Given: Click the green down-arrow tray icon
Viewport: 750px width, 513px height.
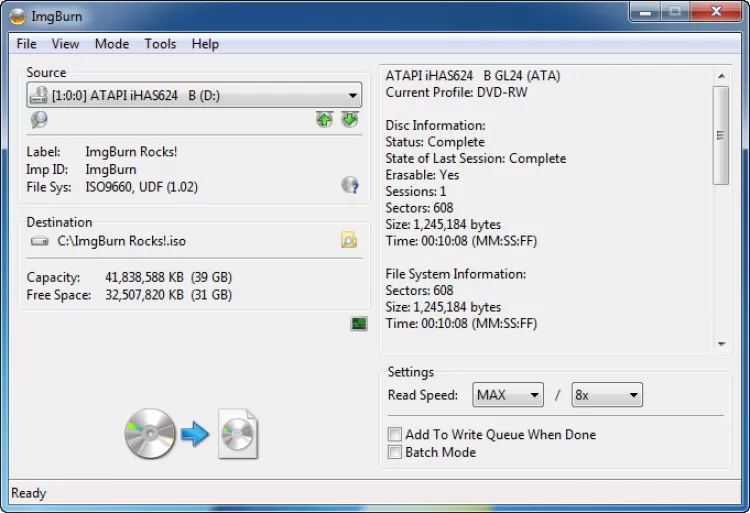Looking at the screenshot, I should pyautogui.click(x=349, y=120).
